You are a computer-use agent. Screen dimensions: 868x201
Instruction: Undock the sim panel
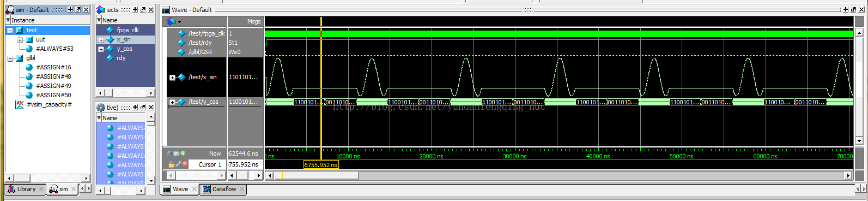click(x=78, y=10)
